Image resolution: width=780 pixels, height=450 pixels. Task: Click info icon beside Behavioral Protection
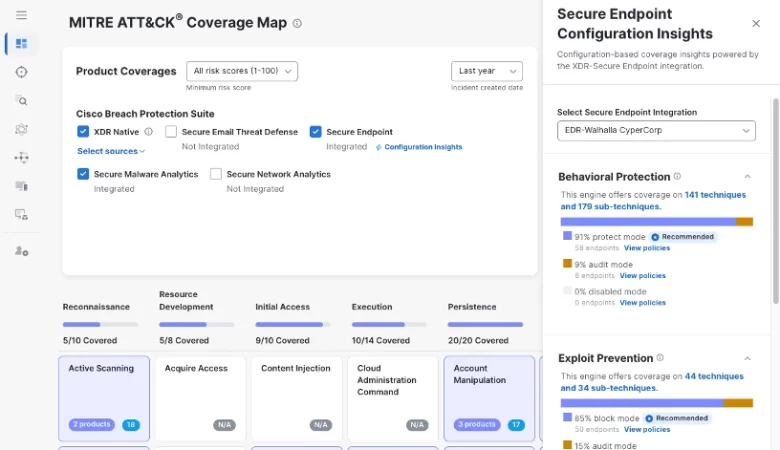[677, 177]
